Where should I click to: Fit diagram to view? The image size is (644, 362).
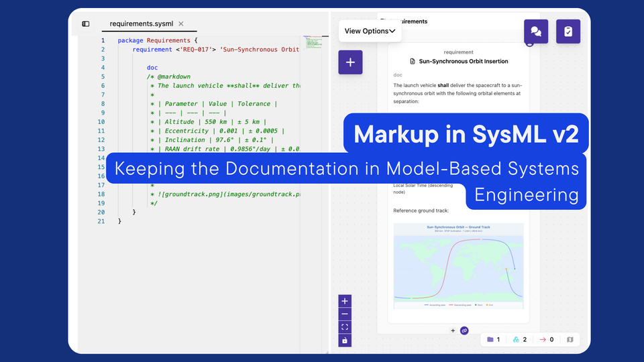pyautogui.click(x=345, y=327)
